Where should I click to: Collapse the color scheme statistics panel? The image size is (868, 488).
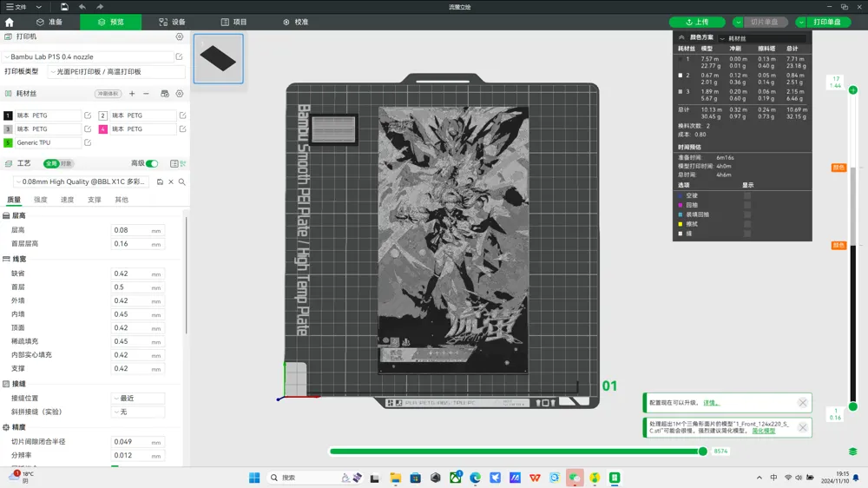coord(681,37)
